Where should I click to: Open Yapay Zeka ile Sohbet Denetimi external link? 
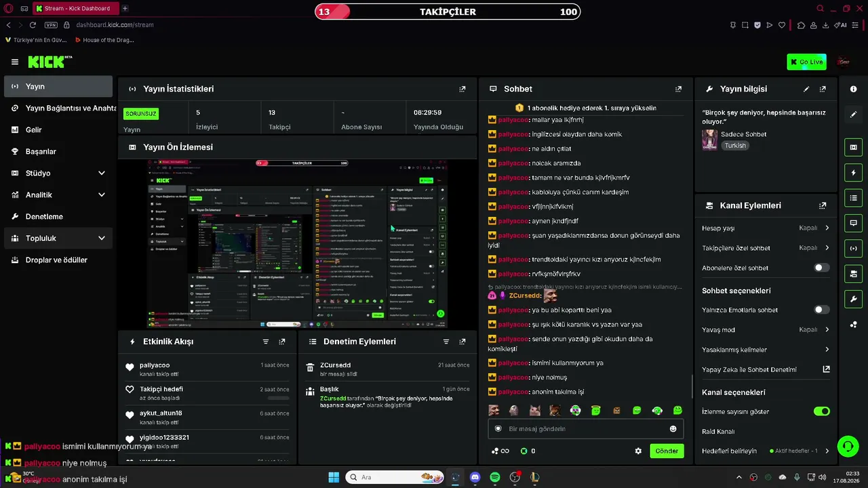[x=826, y=369]
